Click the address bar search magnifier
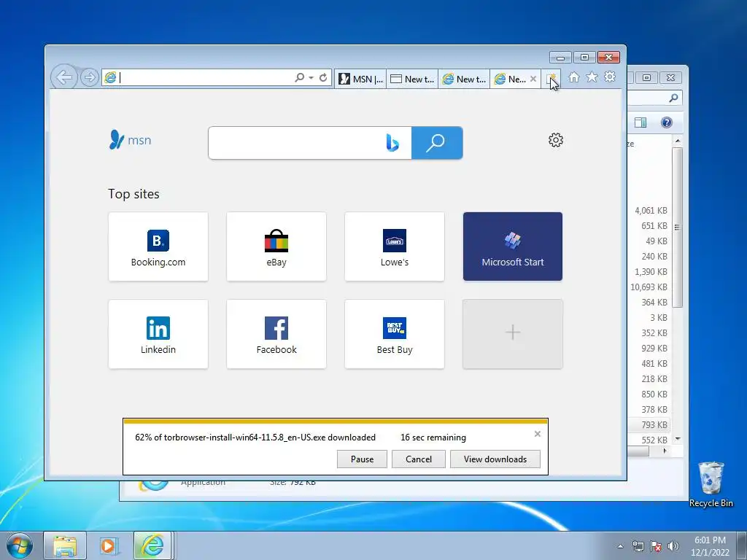Screen dimensions: 747x560 pyautogui.click(x=299, y=77)
